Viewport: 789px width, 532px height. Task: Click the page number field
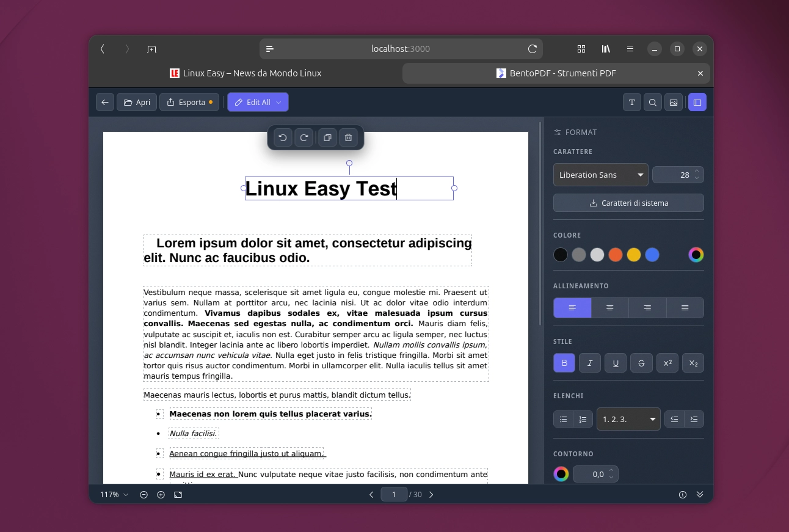394,494
